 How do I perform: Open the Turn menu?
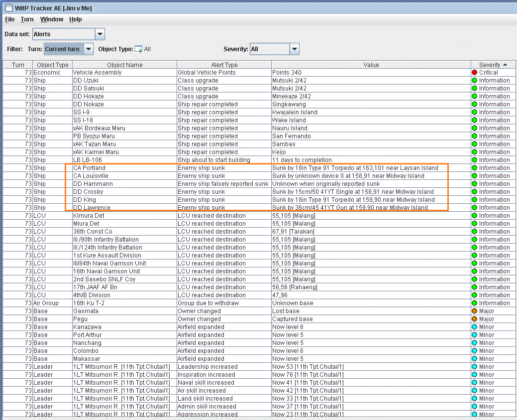27,19
